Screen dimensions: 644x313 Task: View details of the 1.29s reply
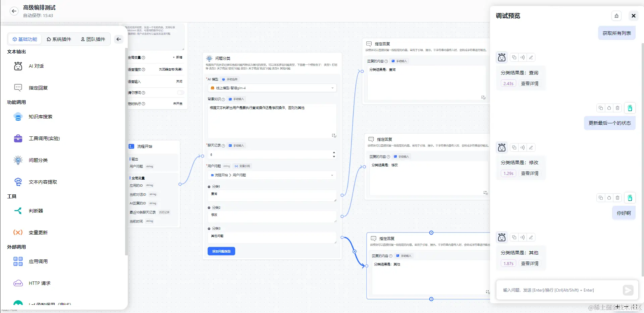point(530,173)
